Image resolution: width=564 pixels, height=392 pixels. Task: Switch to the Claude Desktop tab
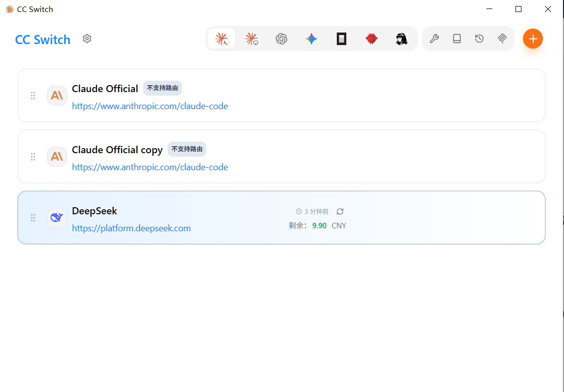251,39
